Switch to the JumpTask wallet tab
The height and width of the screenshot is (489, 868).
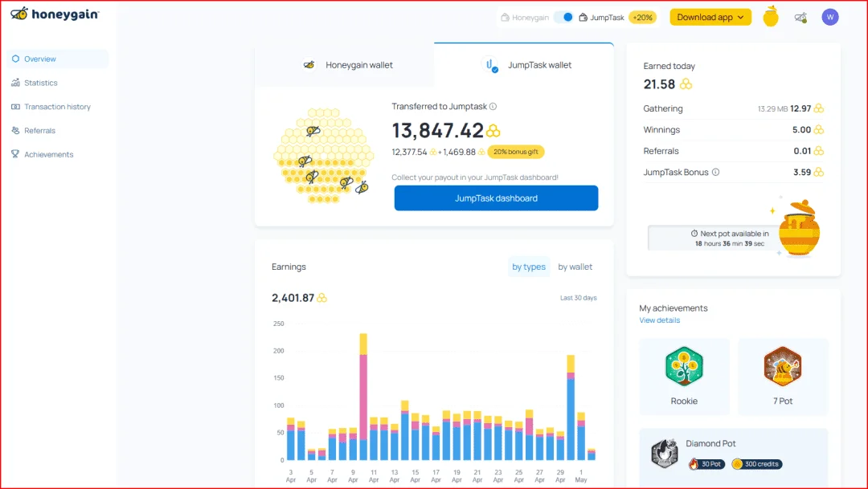(524, 65)
